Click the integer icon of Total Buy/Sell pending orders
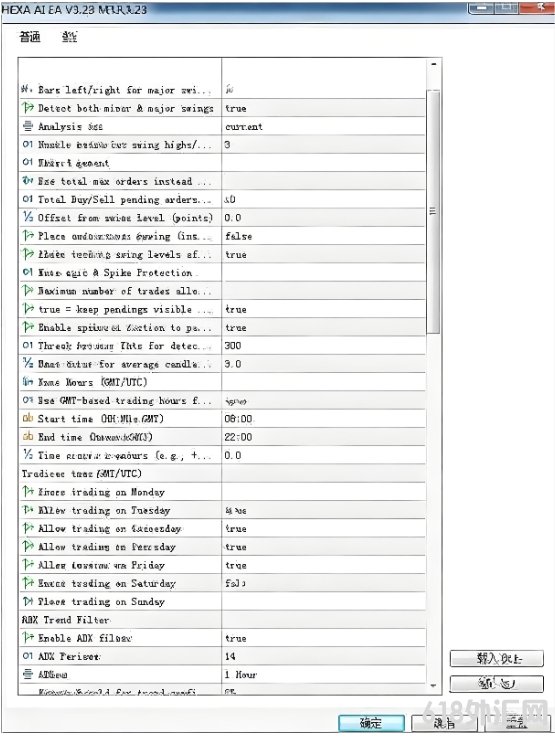The height and width of the screenshot is (737, 555). point(28,199)
